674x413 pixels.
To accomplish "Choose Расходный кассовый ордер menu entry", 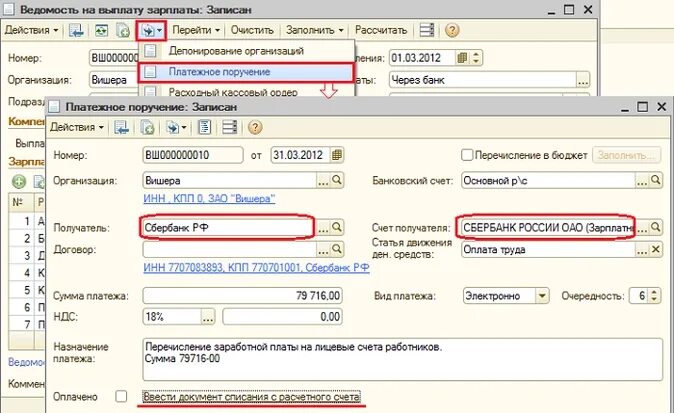I will pyautogui.click(x=246, y=91).
